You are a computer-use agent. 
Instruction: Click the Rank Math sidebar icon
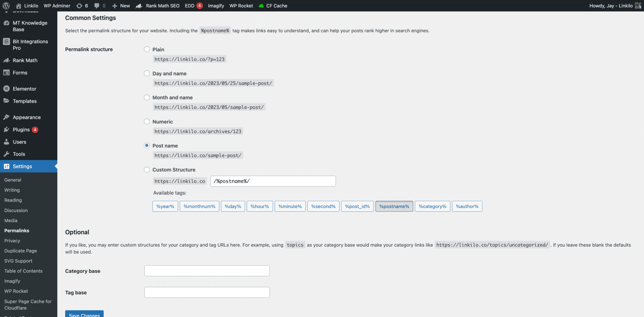[x=6, y=60]
